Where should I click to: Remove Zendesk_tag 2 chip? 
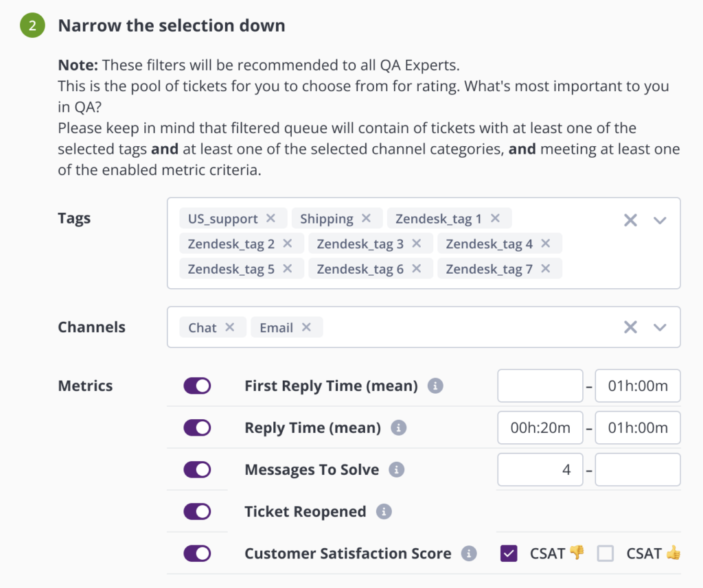pyautogui.click(x=288, y=244)
